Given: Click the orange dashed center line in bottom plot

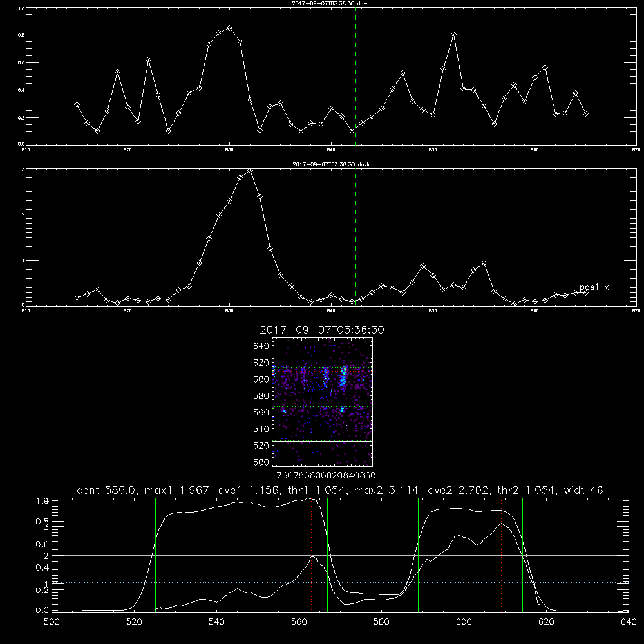Looking at the screenshot, I should tap(406, 555).
